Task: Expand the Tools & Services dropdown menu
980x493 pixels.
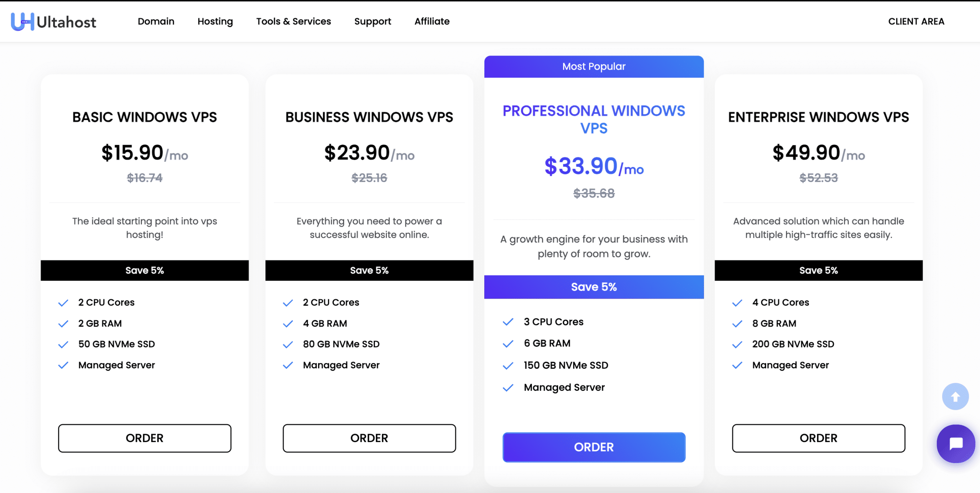Action: [x=293, y=21]
